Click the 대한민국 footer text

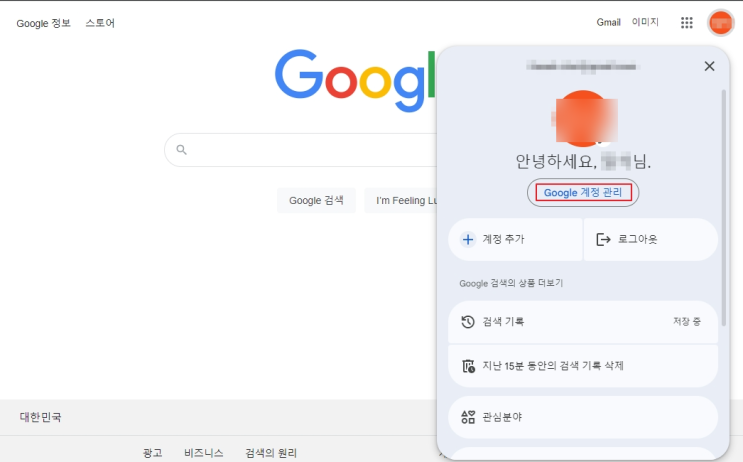[40, 417]
